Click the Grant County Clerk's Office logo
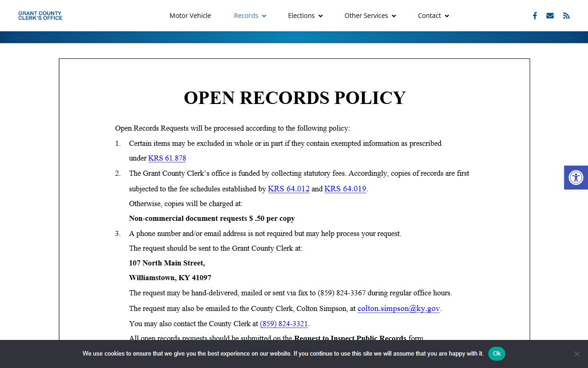Screen dimensions: 588x368 [x=40, y=16]
